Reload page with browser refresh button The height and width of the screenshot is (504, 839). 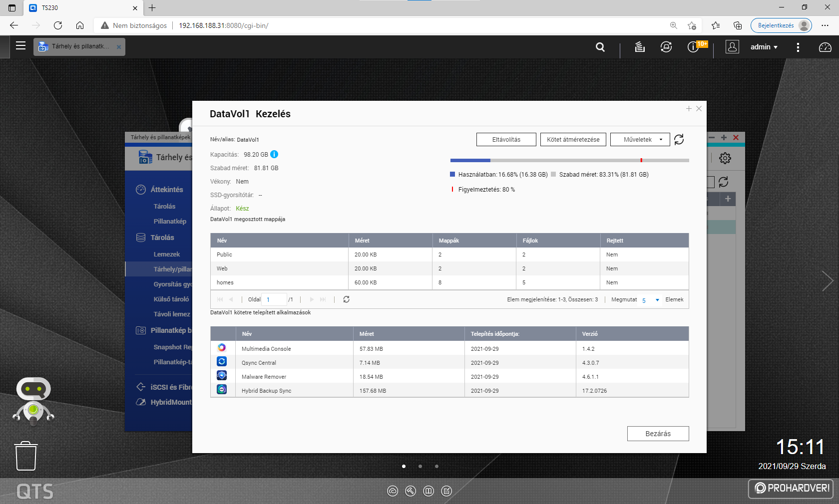tap(58, 25)
